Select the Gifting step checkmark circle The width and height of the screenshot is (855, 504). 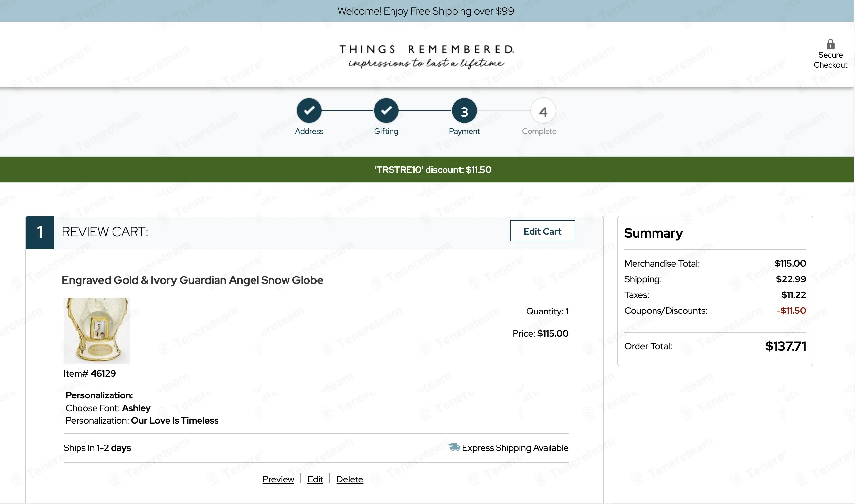coord(386,110)
